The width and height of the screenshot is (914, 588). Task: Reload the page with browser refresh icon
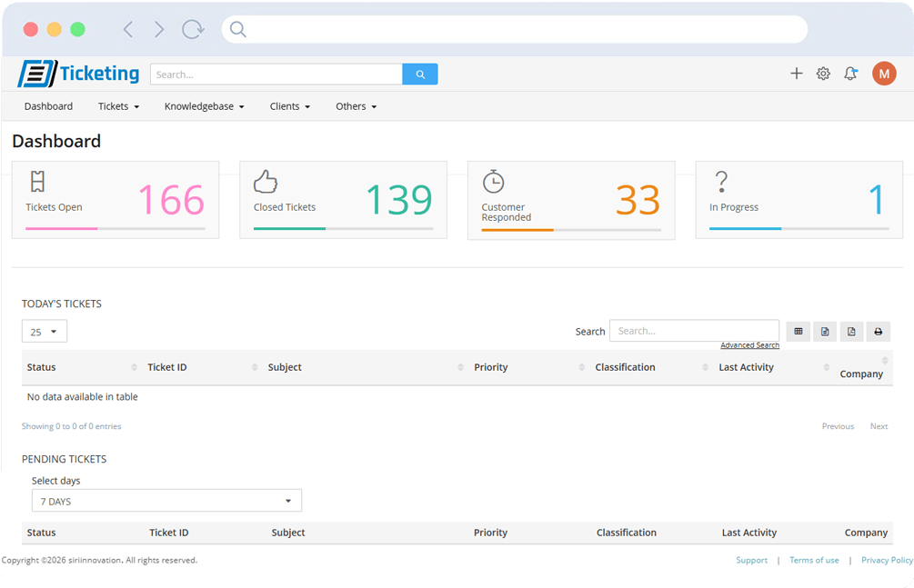(193, 29)
